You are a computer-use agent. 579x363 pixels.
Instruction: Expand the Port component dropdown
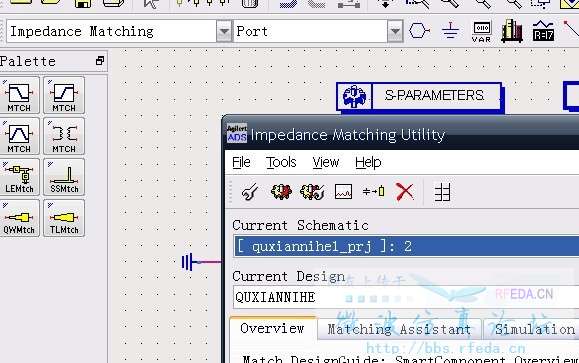pyautogui.click(x=395, y=31)
